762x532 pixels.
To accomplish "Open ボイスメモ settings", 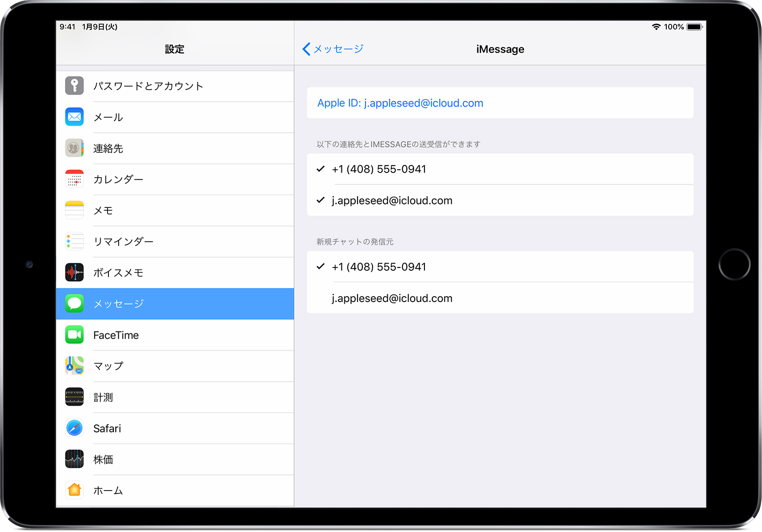I will [x=175, y=273].
